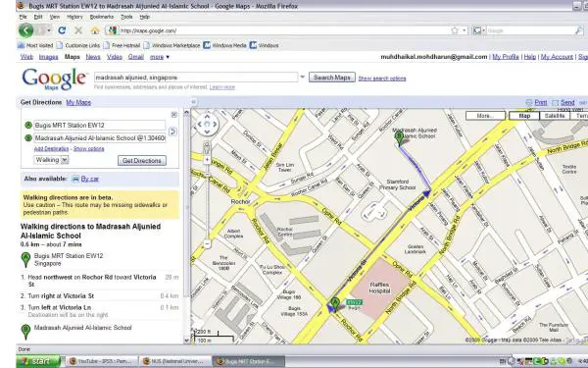Click the Street View pegman icon

coord(207,147)
